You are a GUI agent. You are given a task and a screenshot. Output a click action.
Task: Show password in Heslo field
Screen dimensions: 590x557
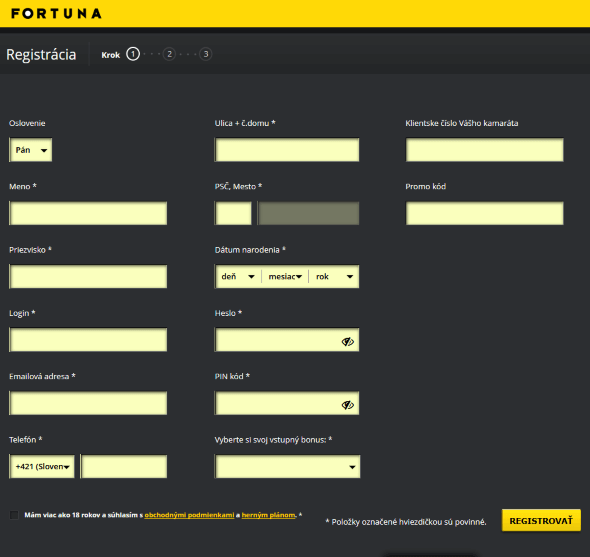(348, 341)
